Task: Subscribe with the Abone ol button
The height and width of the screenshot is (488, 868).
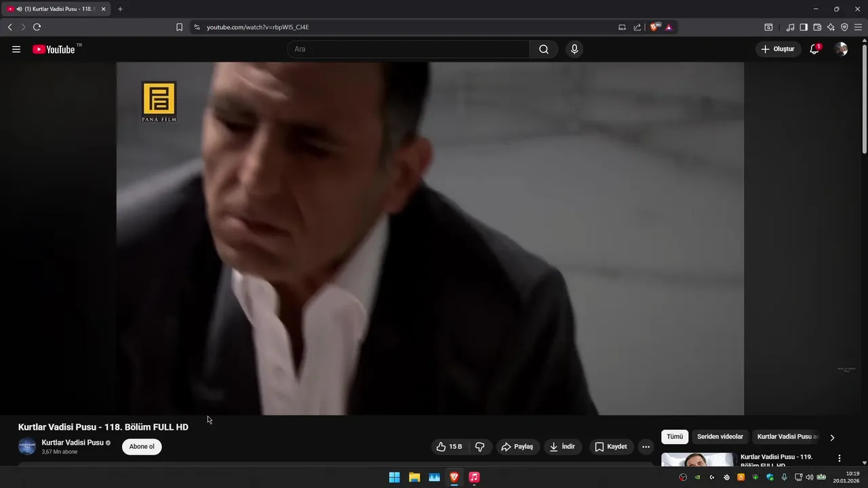Action: 142,447
